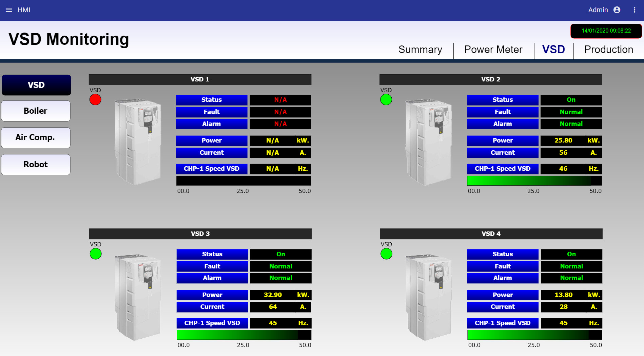Image resolution: width=644 pixels, height=356 pixels.
Task: Click the red VSD 1 status indicator
Action: pyautogui.click(x=95, y=100)
